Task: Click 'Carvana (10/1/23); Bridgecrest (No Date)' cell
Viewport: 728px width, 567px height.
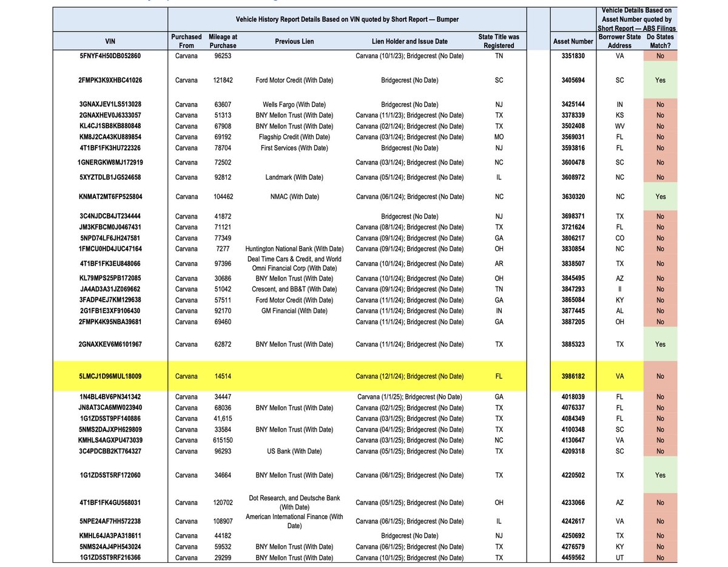Action: coord(409,55)
